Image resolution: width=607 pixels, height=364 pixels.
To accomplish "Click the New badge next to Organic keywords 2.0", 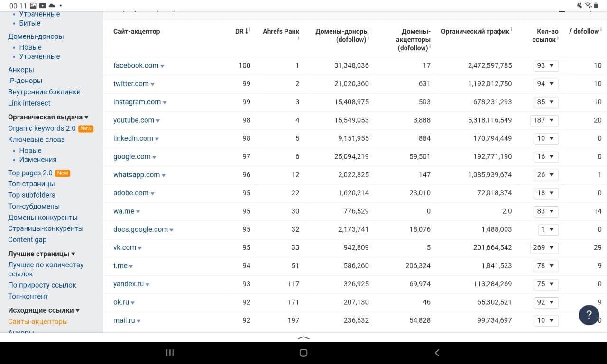I will [x=86, y=128].
